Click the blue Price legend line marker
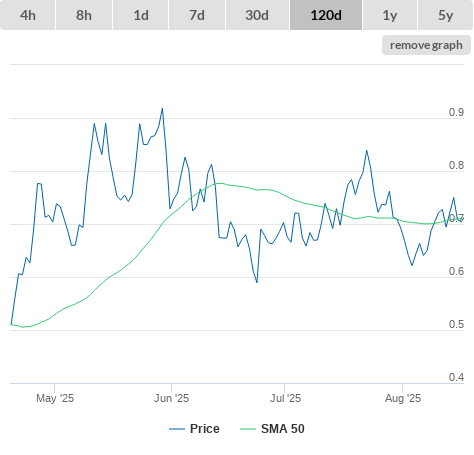 [177, 429]
